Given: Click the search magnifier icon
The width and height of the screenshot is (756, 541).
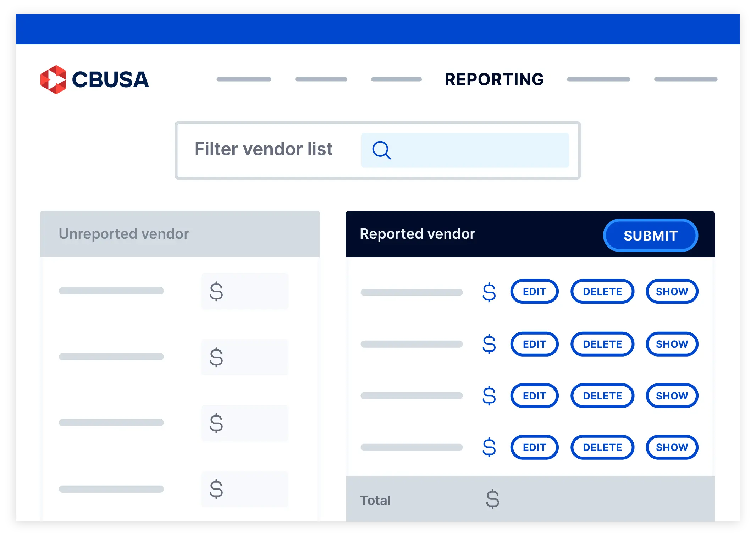Looking at the screenshot, I should (x=381, y=150).
